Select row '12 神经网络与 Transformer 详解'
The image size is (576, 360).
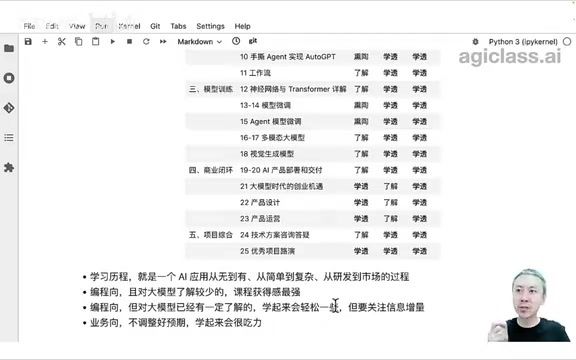(x=312, y=89)
